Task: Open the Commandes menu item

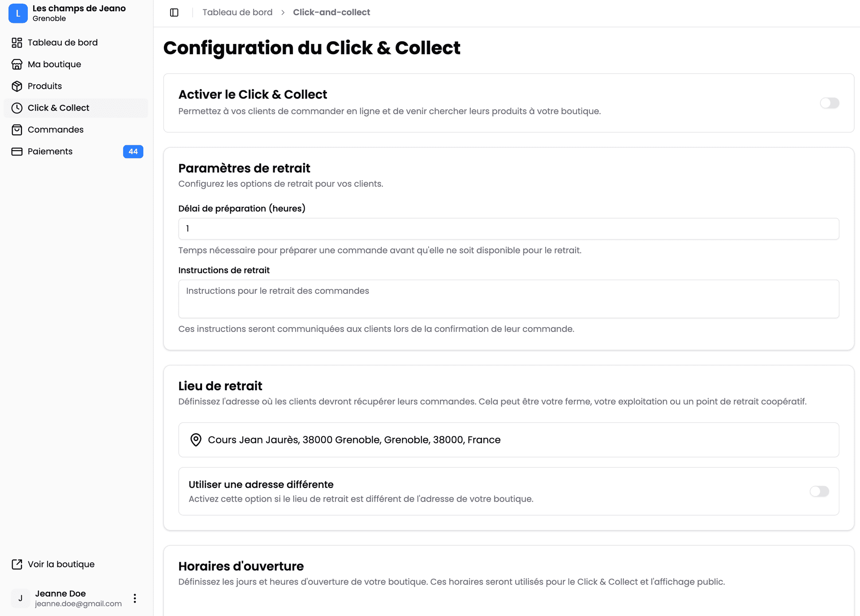Action: 56,130
